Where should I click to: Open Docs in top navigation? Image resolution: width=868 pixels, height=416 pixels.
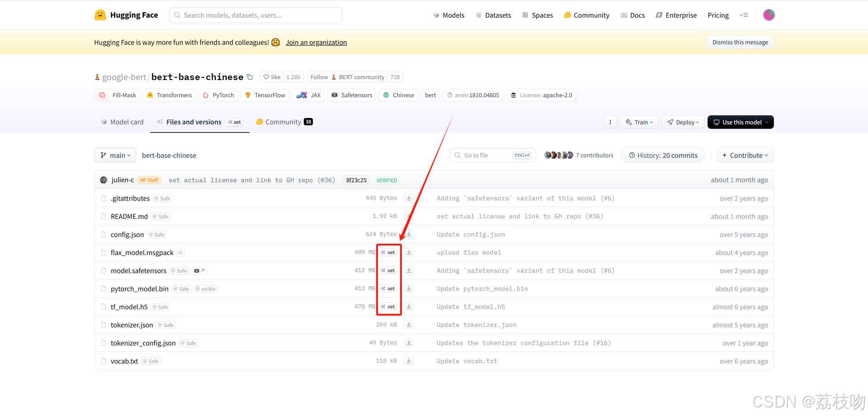[632, 15]
